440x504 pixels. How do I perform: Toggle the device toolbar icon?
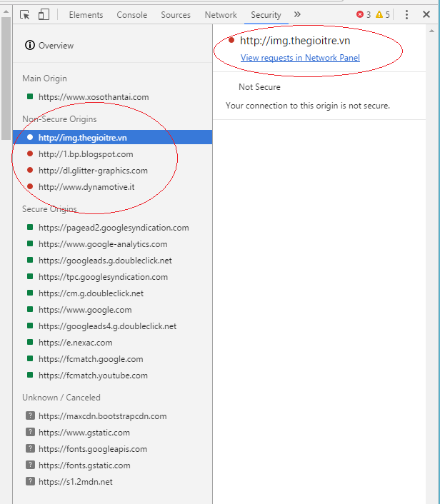44,14
